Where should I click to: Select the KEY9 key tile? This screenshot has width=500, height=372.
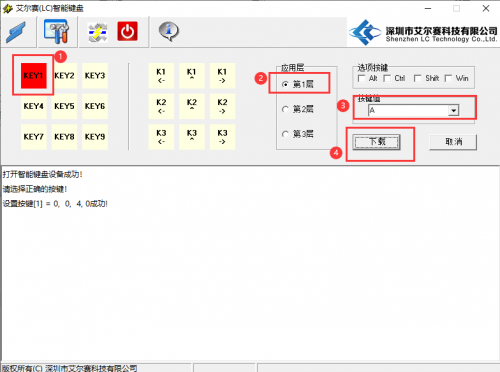click(x=95, y=137)
